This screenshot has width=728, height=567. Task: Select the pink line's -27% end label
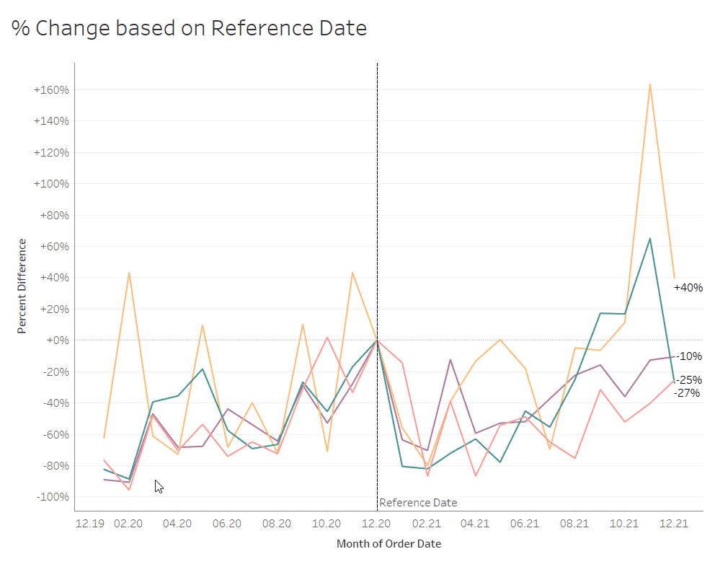click(687, 393)
